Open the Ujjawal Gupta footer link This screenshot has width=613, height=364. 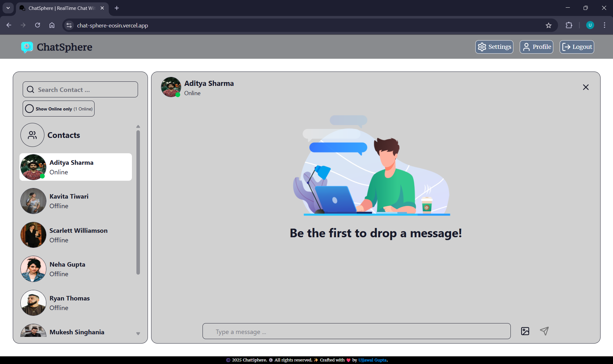coord(372,360)
